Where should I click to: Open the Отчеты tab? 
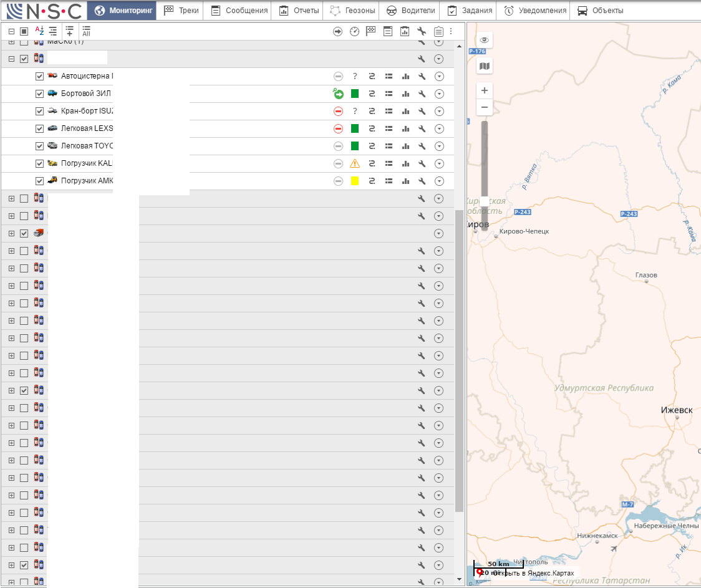(x=299, y=11)
